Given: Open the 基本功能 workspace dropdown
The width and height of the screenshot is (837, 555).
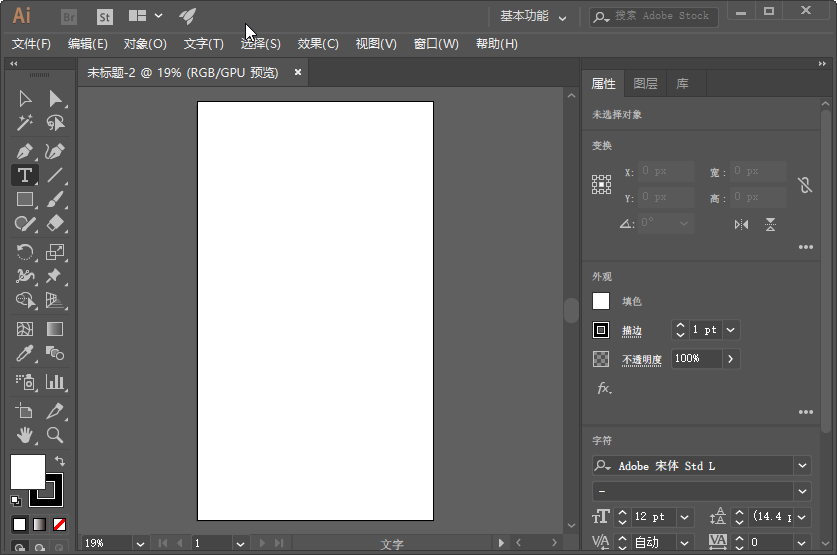Looking at the screenshot, I should pos(533,16).
